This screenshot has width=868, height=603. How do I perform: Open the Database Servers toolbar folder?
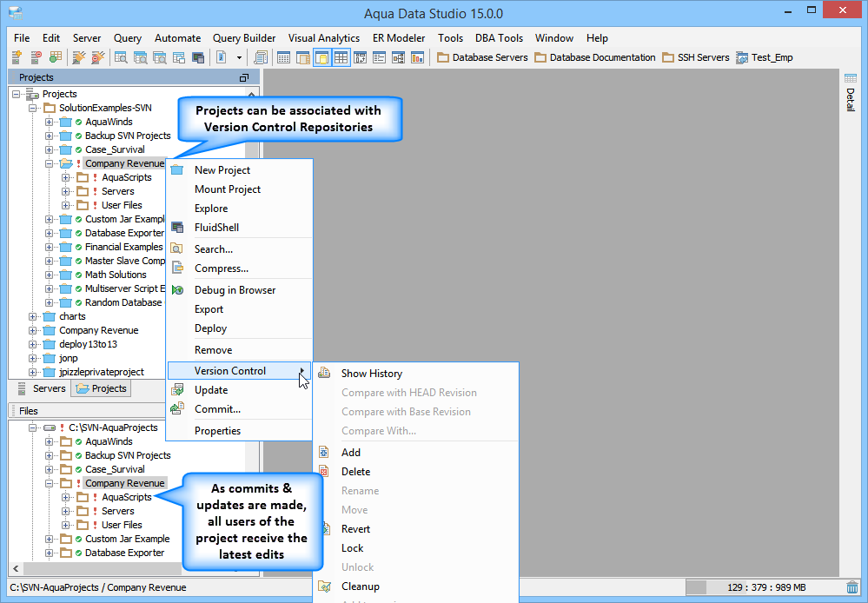(482, 57)
